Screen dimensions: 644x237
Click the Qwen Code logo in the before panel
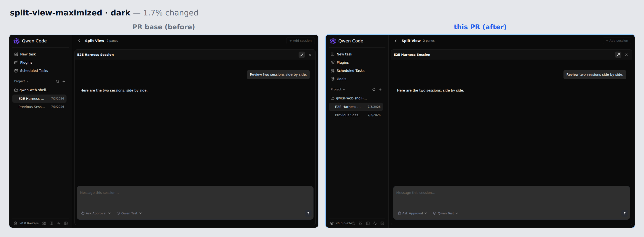(x=17, y=41)
